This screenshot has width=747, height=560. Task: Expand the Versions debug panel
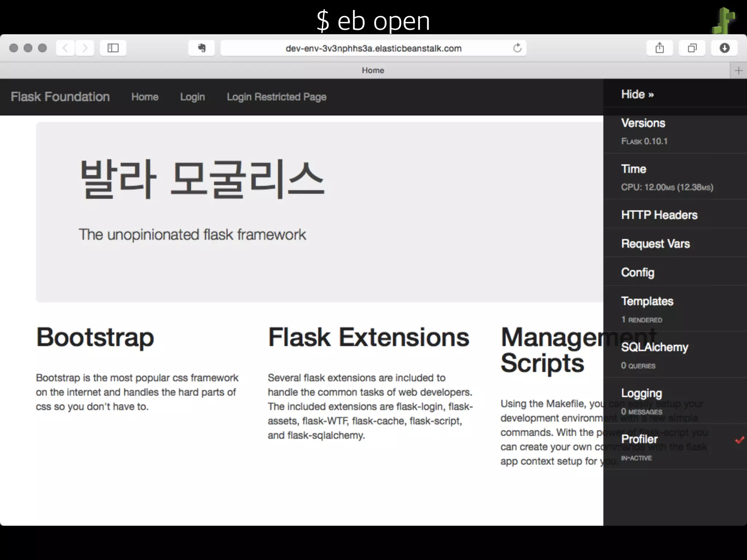[x=643, y=123]
